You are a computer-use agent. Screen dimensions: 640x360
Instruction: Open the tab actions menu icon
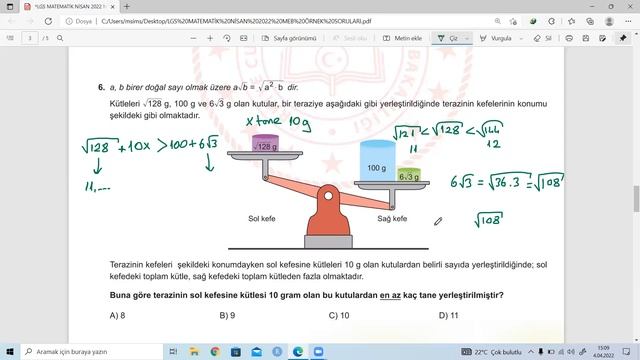pyautogui.click(x=10, y=7)
